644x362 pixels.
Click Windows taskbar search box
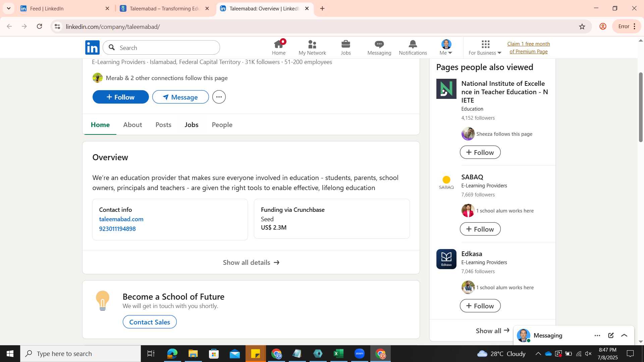(80, 354)
